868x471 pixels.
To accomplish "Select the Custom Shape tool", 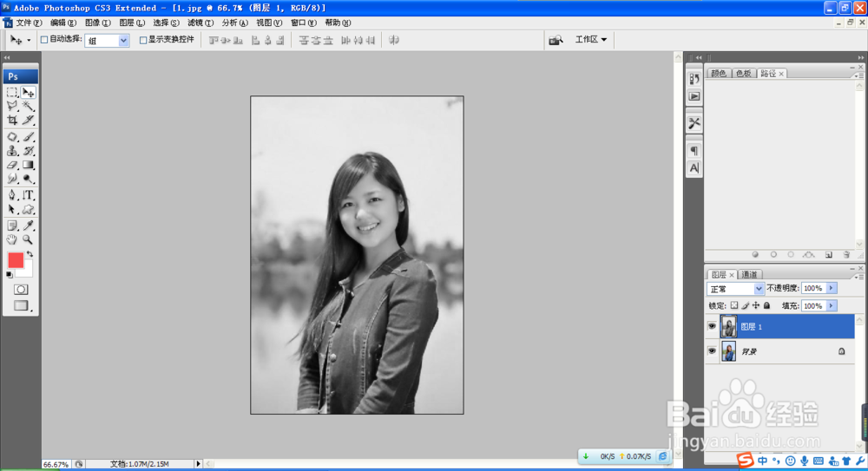I will pyautogui.click(x=29, y=209).
